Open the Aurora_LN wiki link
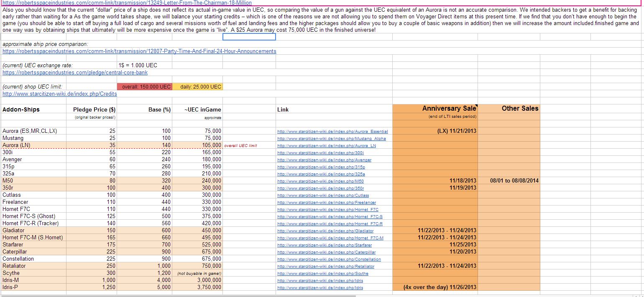The width and height of the screenshot is (644, 297). coord(327,145)
